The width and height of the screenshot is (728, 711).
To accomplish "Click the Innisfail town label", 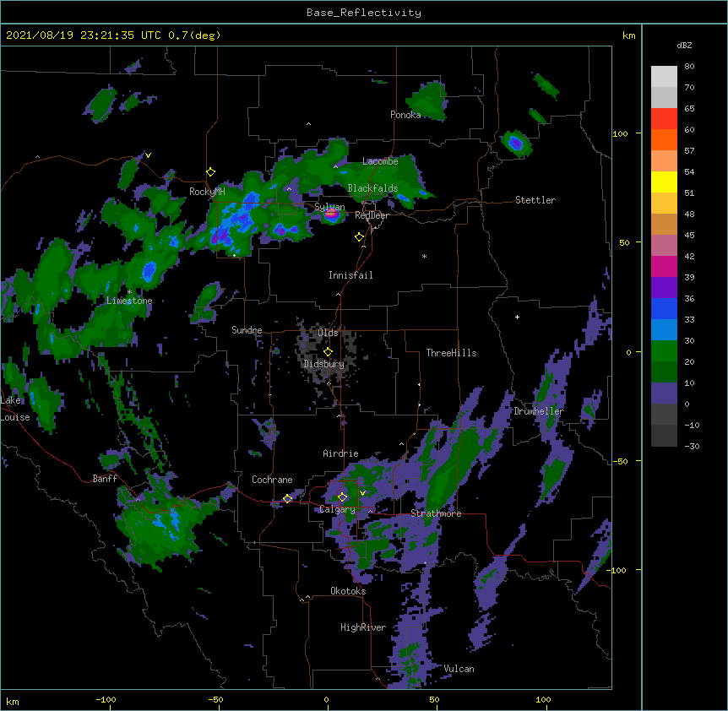I will [350, 275].
